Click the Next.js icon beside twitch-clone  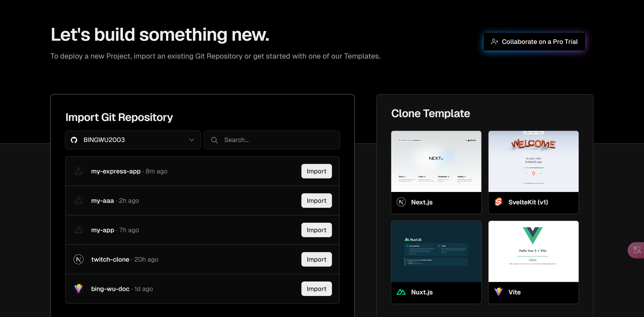click(79, 259)
